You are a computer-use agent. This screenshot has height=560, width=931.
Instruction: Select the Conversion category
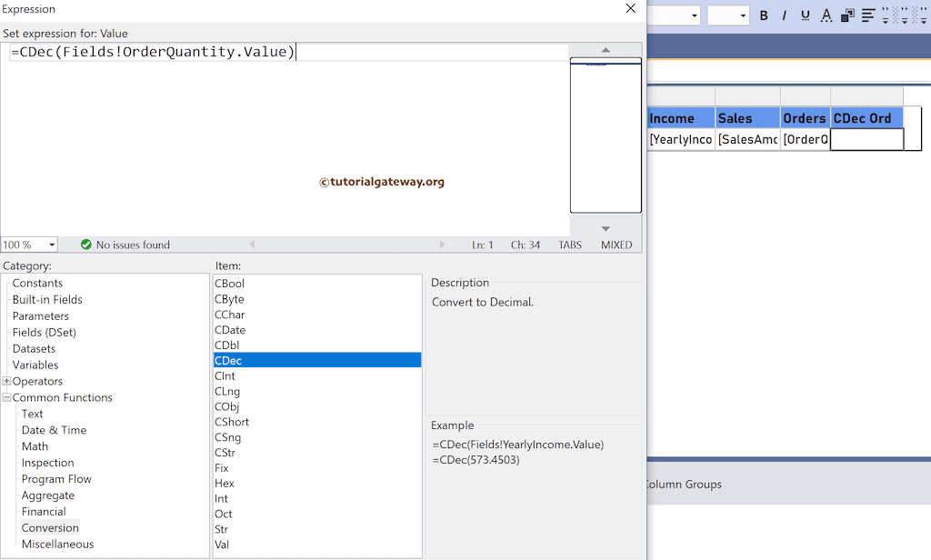pyautogui.click(x=50, y=527)
